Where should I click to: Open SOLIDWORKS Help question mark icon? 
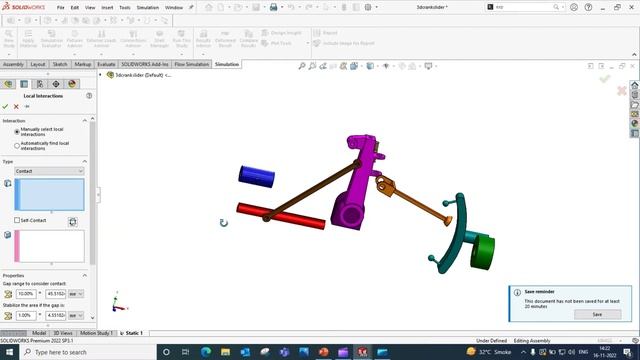coord(588,7)
